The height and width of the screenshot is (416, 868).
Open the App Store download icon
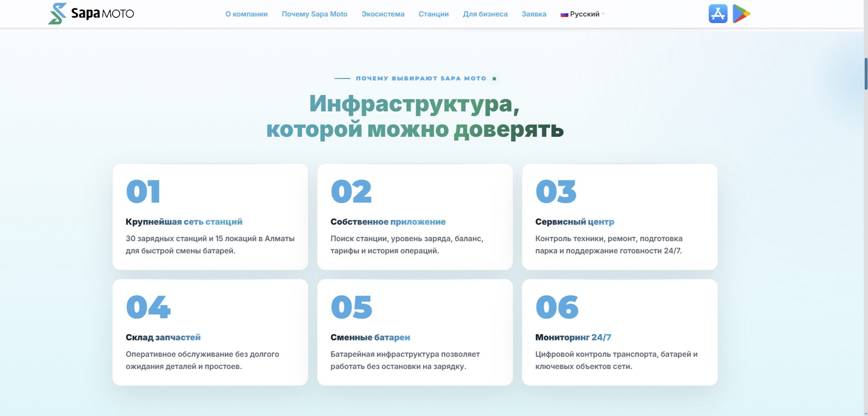tap(718, 14)
